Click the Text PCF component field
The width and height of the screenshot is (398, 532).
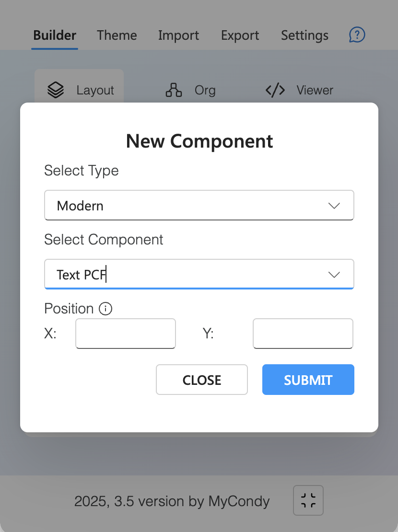click(x=199, y=274)
